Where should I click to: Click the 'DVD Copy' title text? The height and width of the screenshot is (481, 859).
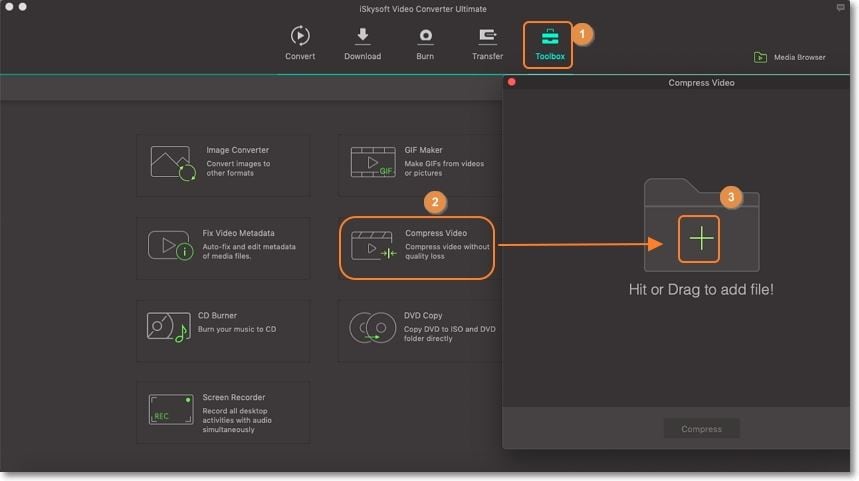tap(423, 316)
